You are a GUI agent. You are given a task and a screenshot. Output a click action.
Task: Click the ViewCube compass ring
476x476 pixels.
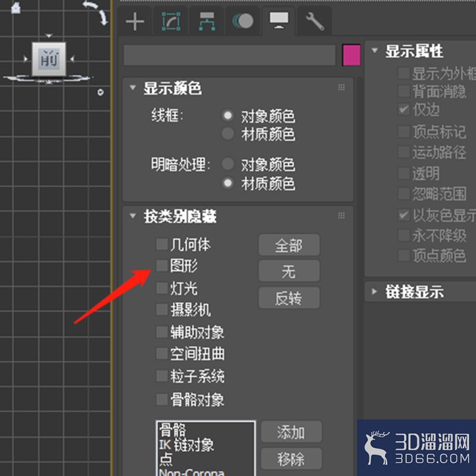click(47, 79)
